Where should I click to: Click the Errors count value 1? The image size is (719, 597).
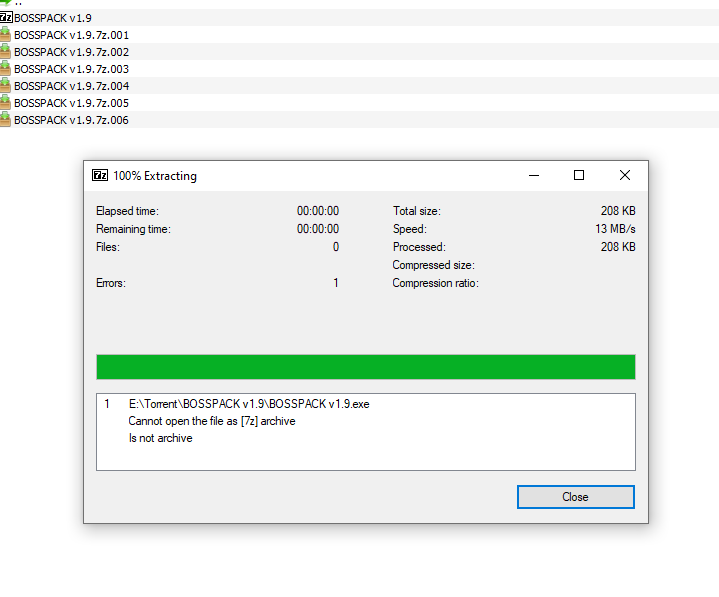(336, 283)
